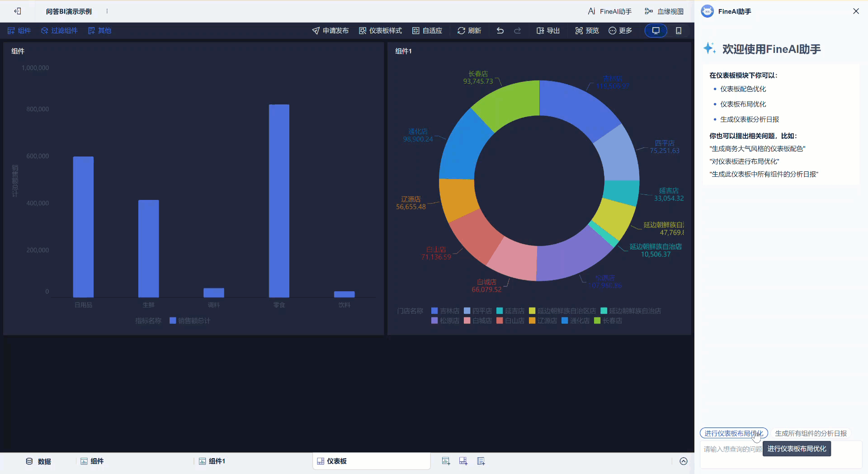Toggle the 白山店 legend swatch
This screenshot has width=868, height=474.
tap(500, 321)
